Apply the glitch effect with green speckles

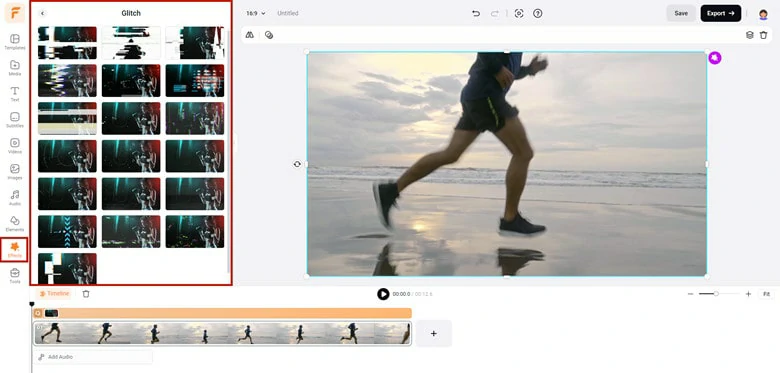(195, 232)
